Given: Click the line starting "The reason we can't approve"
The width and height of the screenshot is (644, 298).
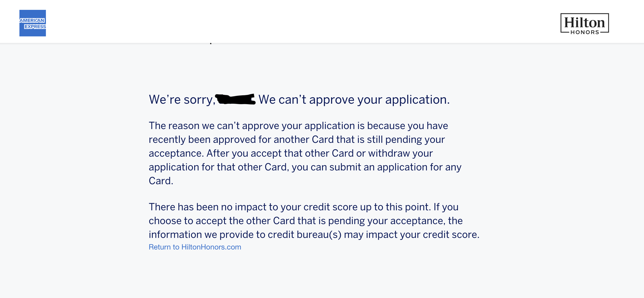Looking at the screenshot, I should (x=298, y=126).
